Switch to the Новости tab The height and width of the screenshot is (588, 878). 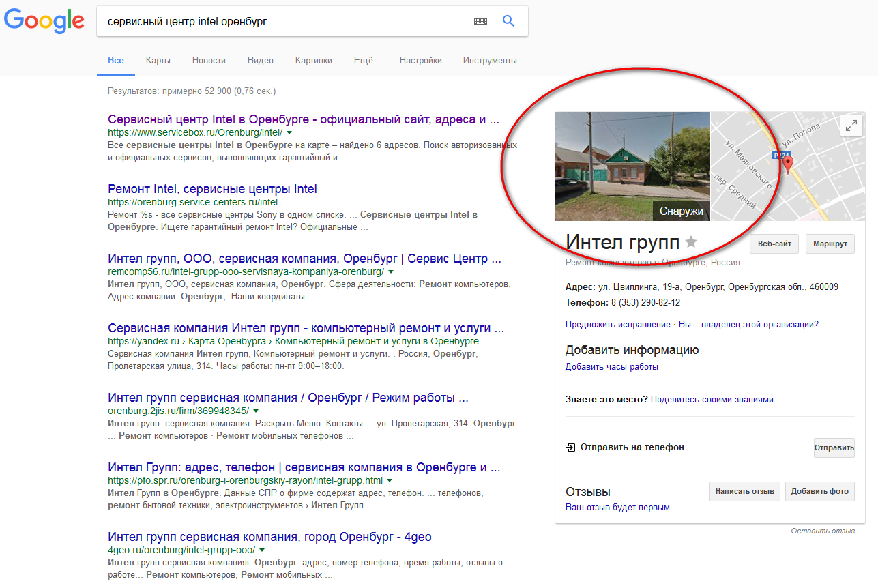[x=209, y=60]
